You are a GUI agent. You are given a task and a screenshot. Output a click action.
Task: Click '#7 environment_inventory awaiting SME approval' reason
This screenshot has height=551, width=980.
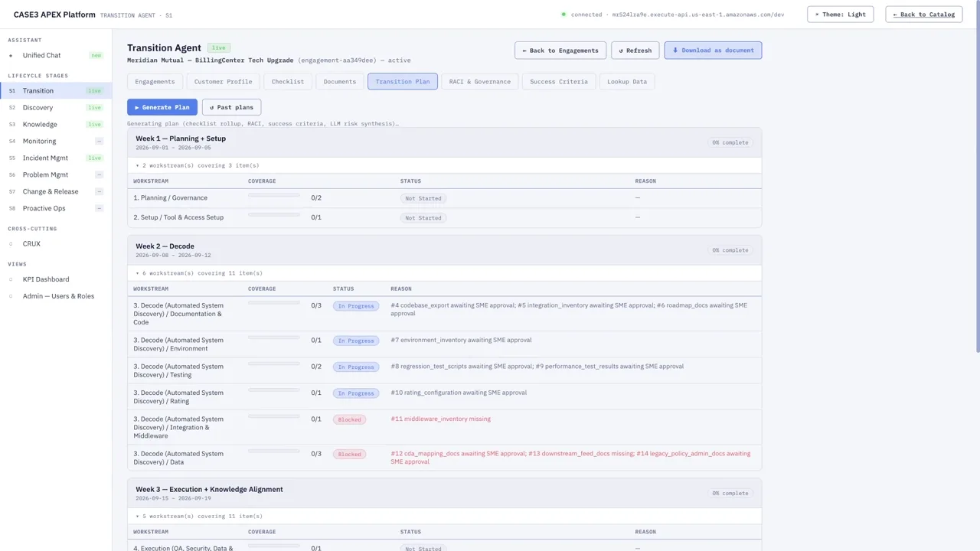461,340
